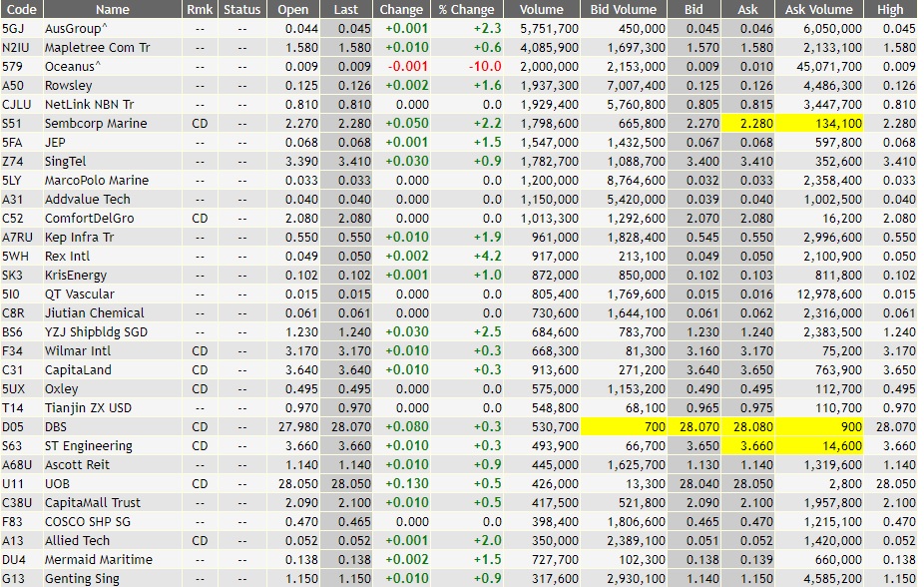Sort by the Ask Volume column header

click(x=818, y=9)
